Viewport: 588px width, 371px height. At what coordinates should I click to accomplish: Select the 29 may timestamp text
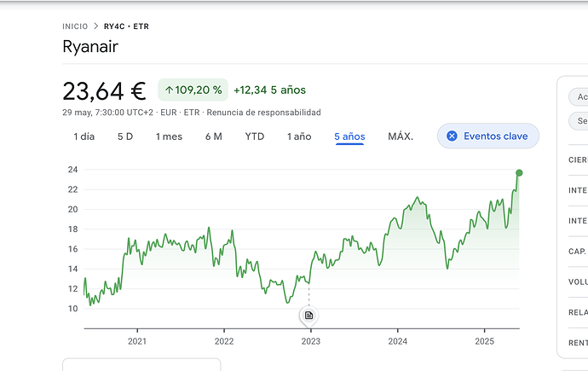coord(108,113)
